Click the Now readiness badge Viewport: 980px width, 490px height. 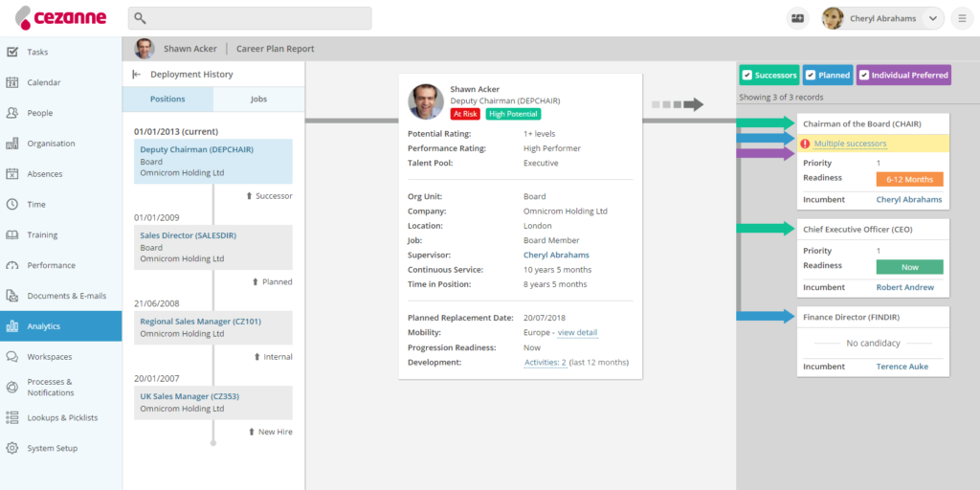click(909, 267)
